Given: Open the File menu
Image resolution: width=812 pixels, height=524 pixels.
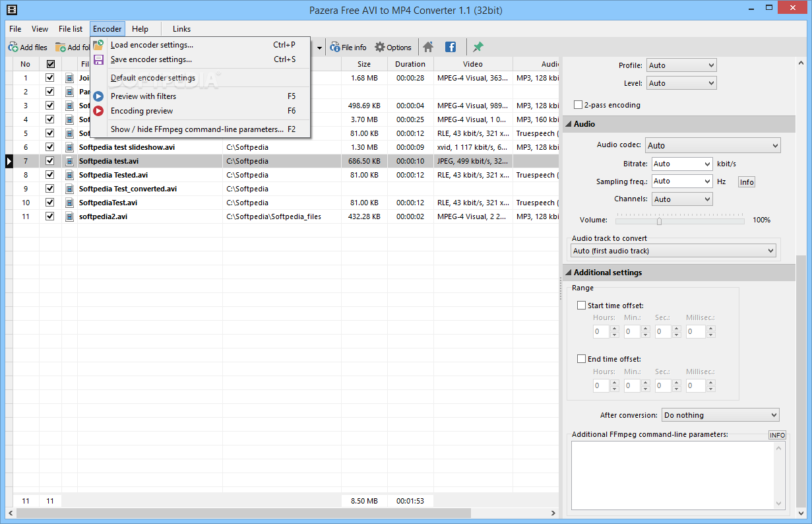Looking at the screenshot, I should tap(15, 29).
